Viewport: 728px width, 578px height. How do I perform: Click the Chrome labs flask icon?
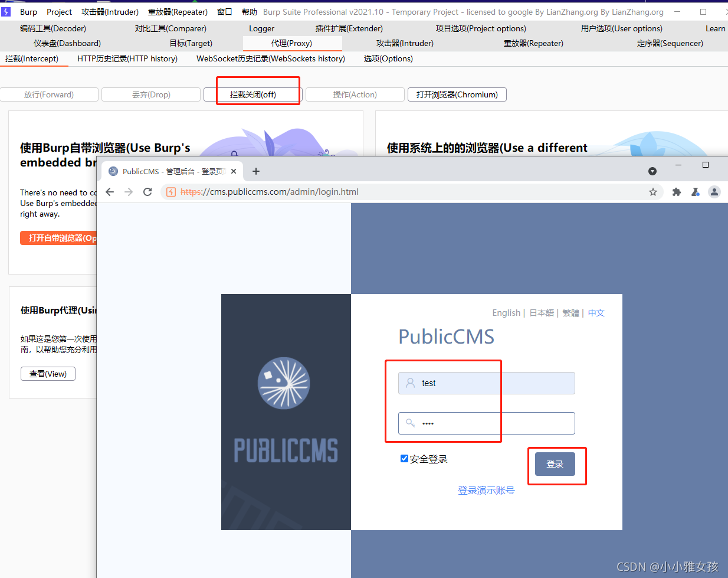(696, 192)
